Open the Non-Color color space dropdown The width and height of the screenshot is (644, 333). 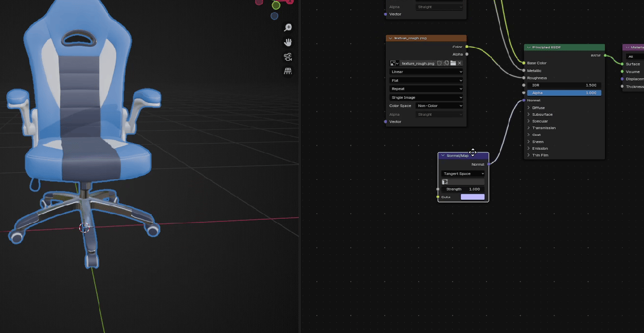439,106
